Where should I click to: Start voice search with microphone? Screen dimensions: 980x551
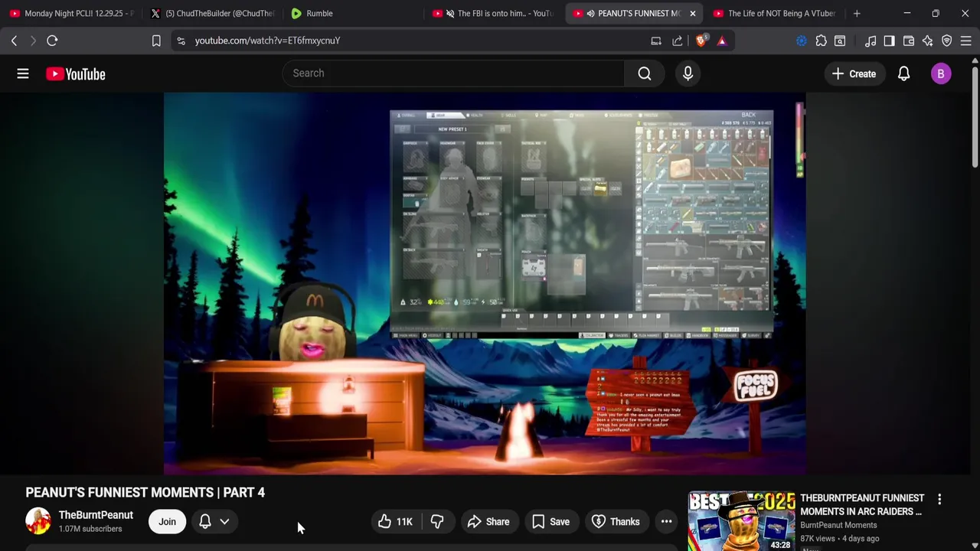[x=688, y=73]
